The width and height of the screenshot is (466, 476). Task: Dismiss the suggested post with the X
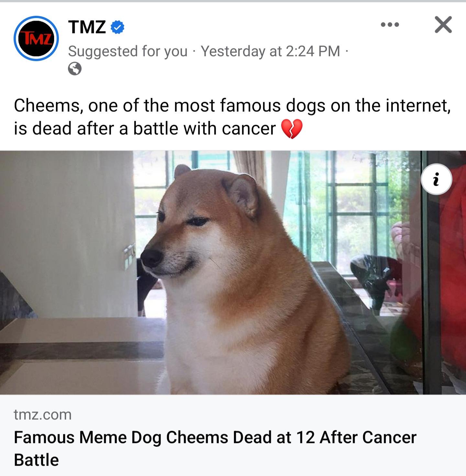pos(443,25)
